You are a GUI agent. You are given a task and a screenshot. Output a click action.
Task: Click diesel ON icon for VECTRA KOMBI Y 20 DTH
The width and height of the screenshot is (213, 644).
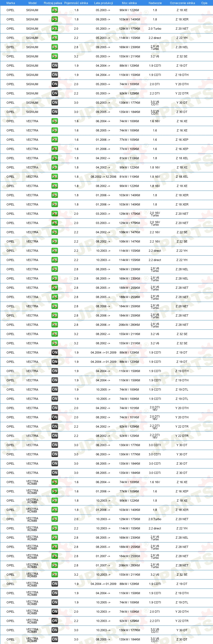pos(55,612)
